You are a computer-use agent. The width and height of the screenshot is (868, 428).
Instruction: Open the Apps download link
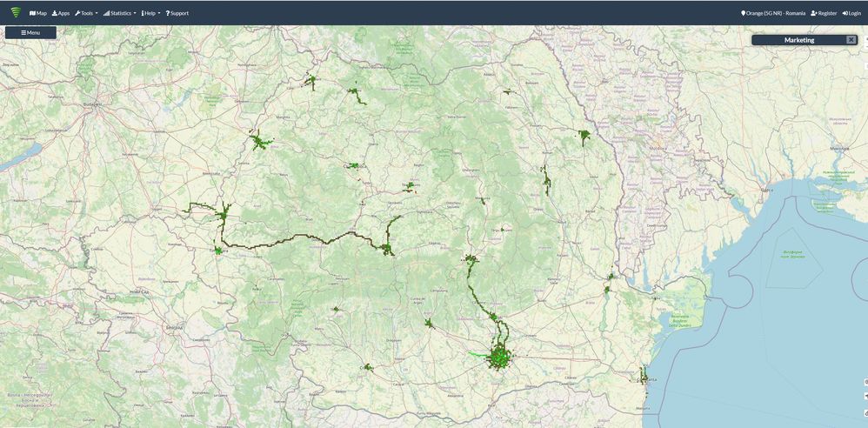(x=61, y=13)
